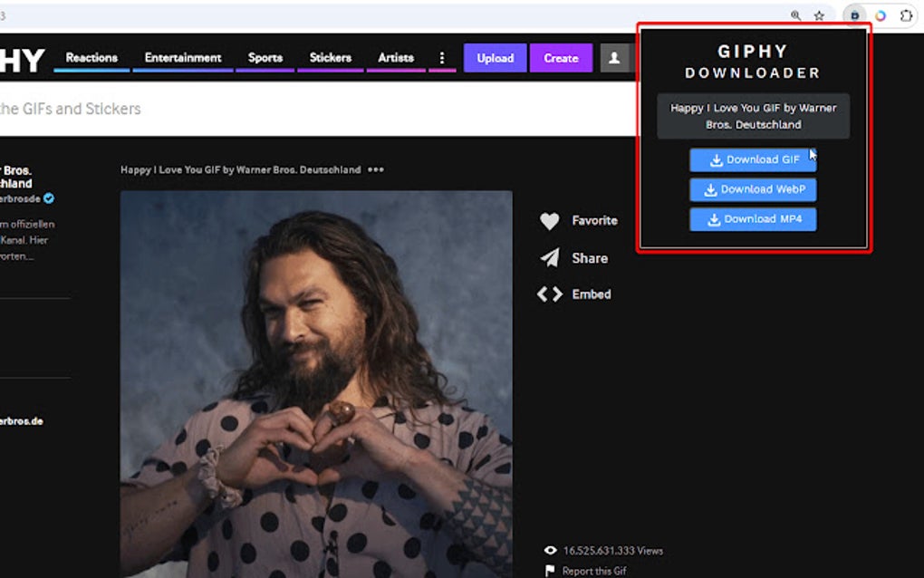Click the Download GIF button

click(x=753, y=159)
